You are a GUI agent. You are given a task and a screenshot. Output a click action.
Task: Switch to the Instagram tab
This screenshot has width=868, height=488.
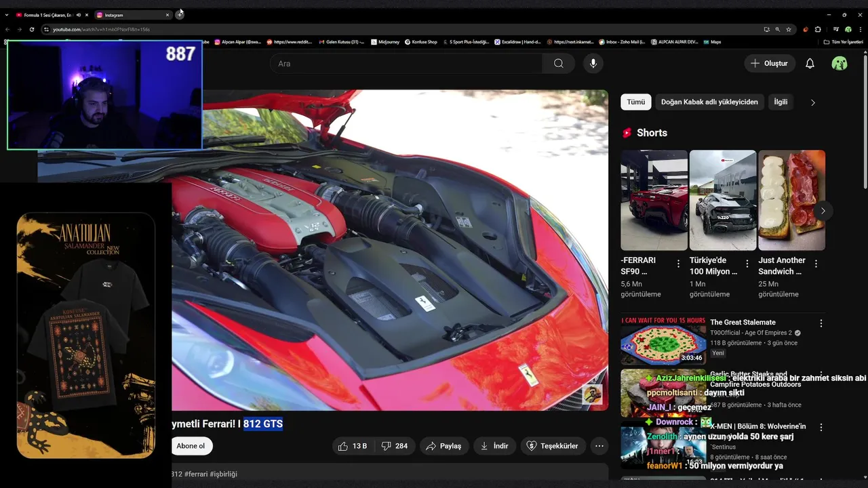(x=133, y=15)
